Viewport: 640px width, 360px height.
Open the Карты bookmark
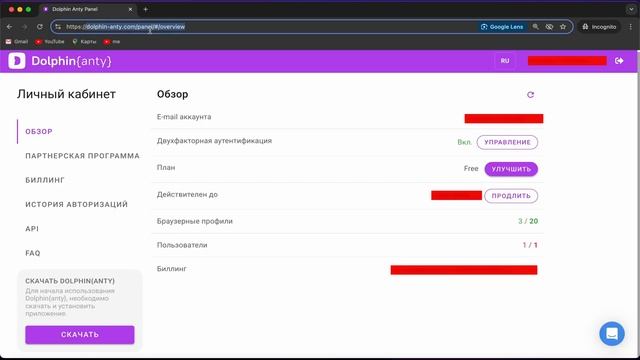point(84,42)
